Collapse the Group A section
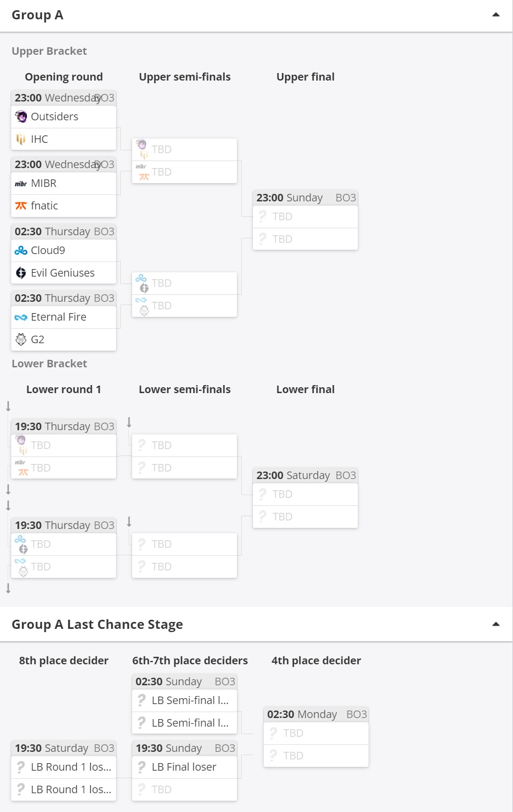The image size is (513, 812). [496, 15]
